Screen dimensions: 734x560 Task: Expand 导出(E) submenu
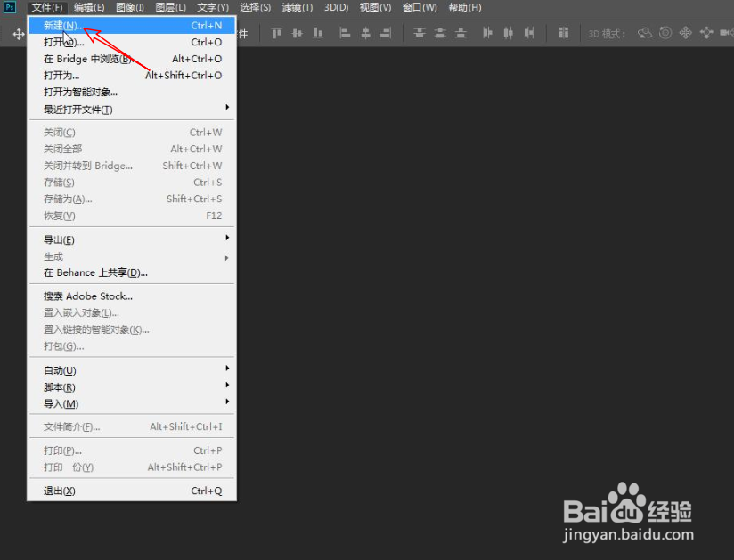[132, 240]
